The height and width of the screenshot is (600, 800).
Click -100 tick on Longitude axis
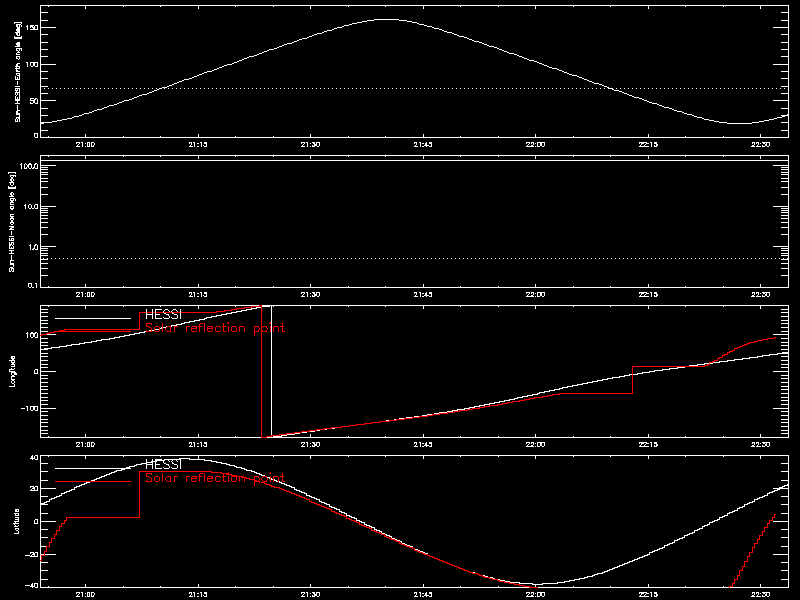point(30,408)
